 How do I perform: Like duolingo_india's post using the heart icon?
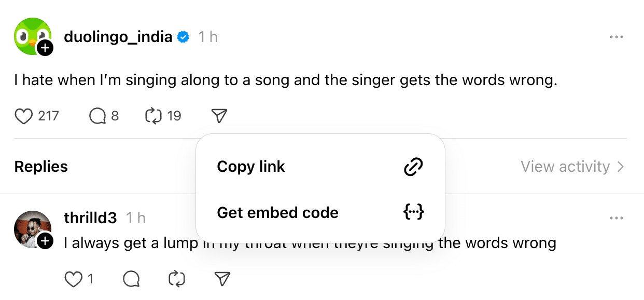pyautogui.click(x=23, y=116)
